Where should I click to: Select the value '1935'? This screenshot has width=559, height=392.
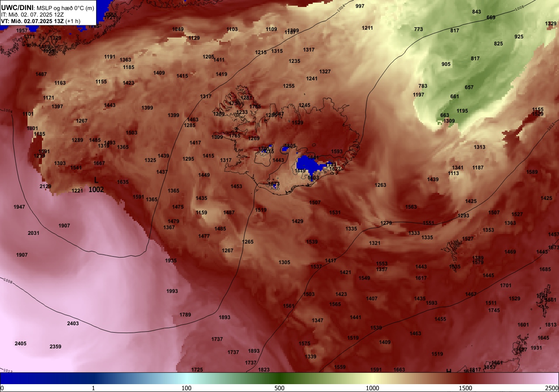171,261
